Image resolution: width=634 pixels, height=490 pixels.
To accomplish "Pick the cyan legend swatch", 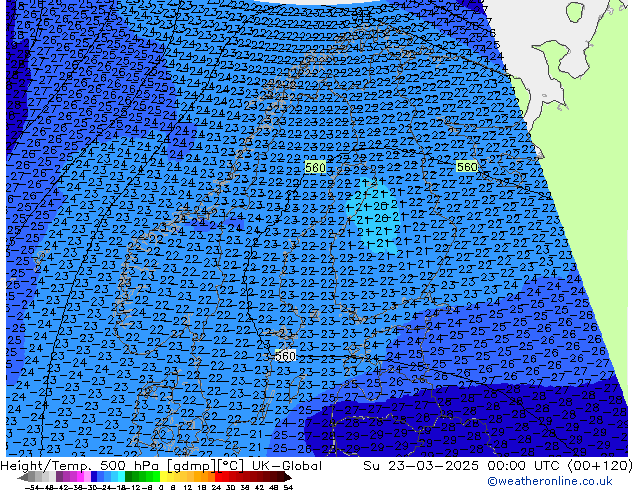I will pos(121,476).
